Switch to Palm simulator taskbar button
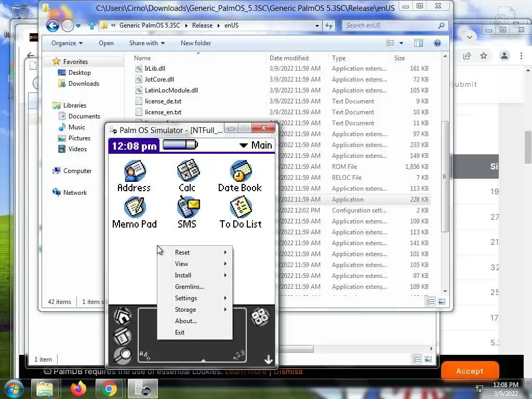The height and width of the screenshot is (399, 532). 142,389
